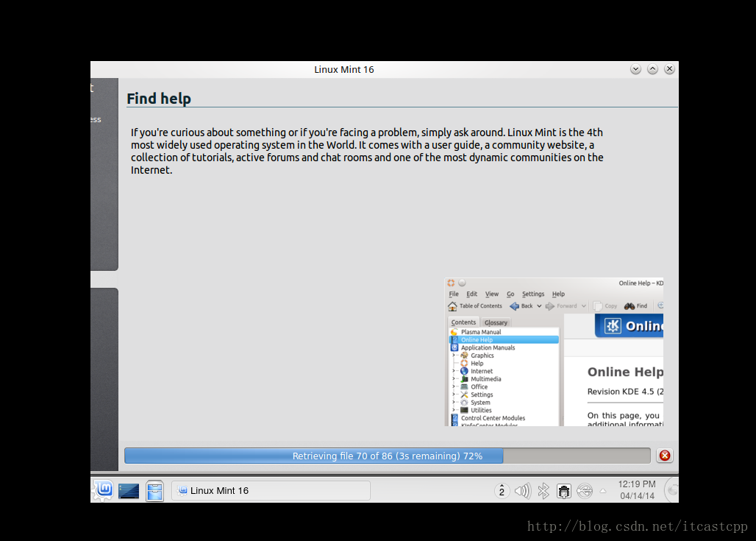Maximize the Linux Mint 16 installer window
This screenshot has width=756, height=541.
click(652, 69)
